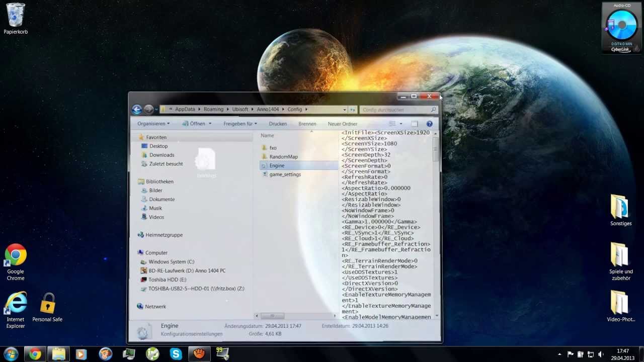Select Roaming in the breadcrumb path
This screenshot has width=644, height=362.
[x=213, y=110]
